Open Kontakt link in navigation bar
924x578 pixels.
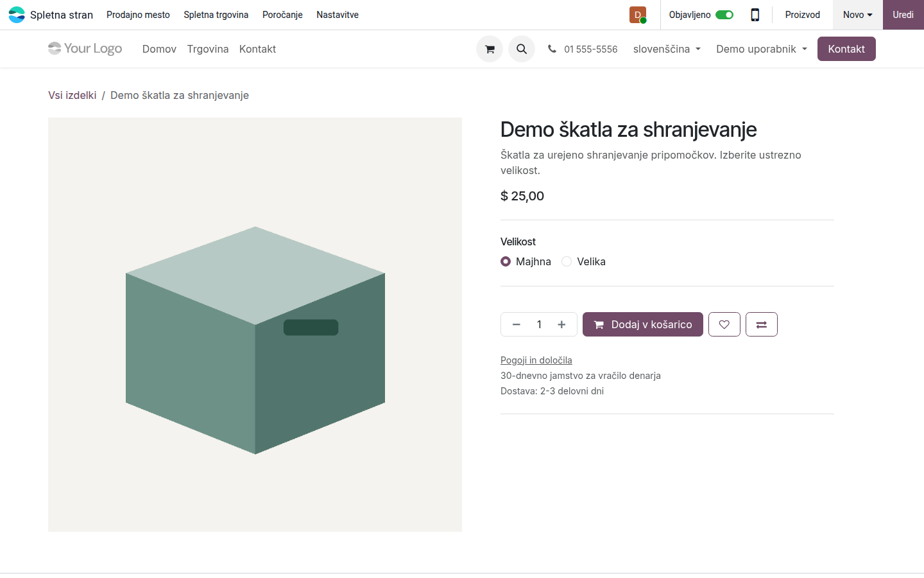(257, 49)
